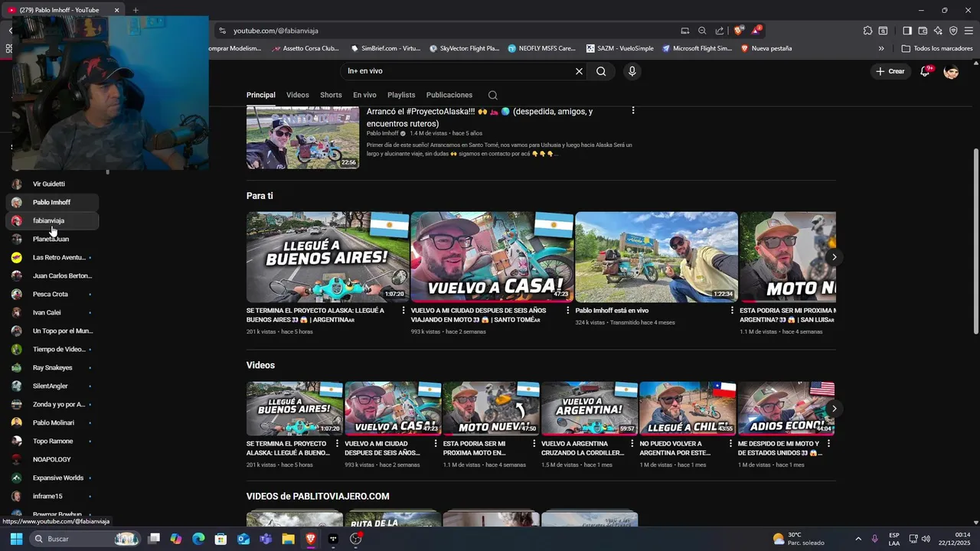Open the browser main hamburger menu
The height and width of the screenshot is (551, 980).
coord(969,31)
